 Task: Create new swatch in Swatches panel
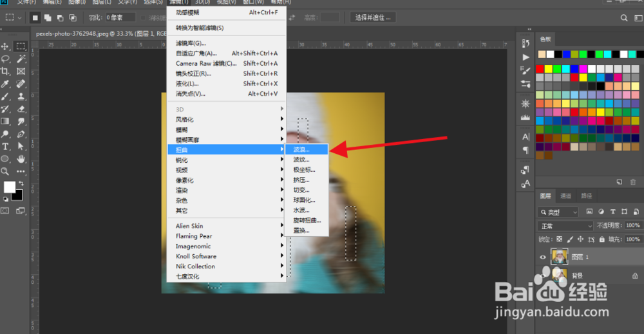[620, 181]
